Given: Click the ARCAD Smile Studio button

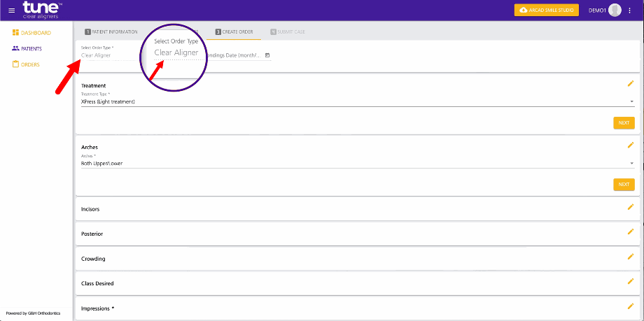Looking at the screenshot, I should point(546,10).
